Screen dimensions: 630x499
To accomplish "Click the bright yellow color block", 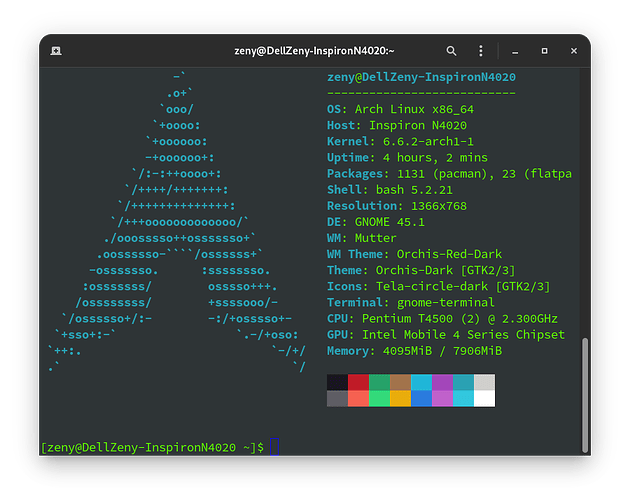I will pos(400,399).
